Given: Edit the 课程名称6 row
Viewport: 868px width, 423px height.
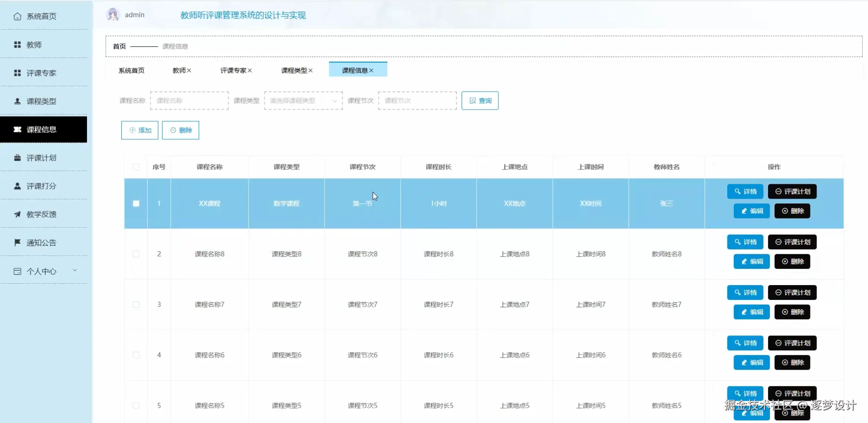Looking at the screenshot, I should pos(751,362).
